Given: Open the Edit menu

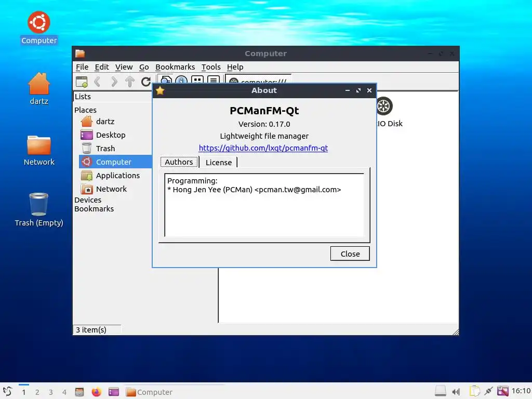Looking at the screenshot, I should point(101,67).
